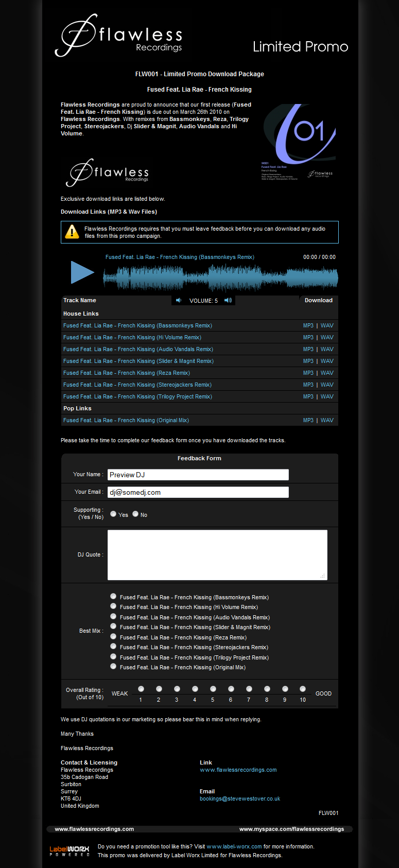Image resolution: width=399 pixels, height=868 pixels.
Task: Download WAV of Original Mix
Action: point(327,420)
